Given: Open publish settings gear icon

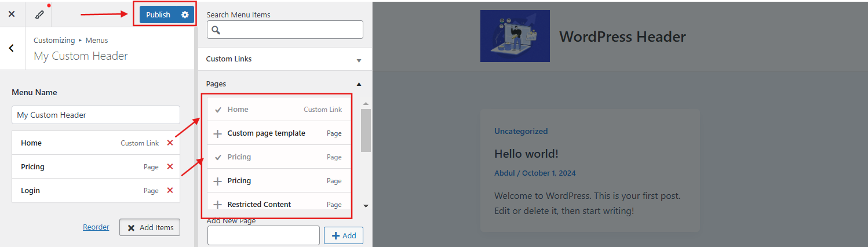Looking at the screenshot, I should click(185, 14).
